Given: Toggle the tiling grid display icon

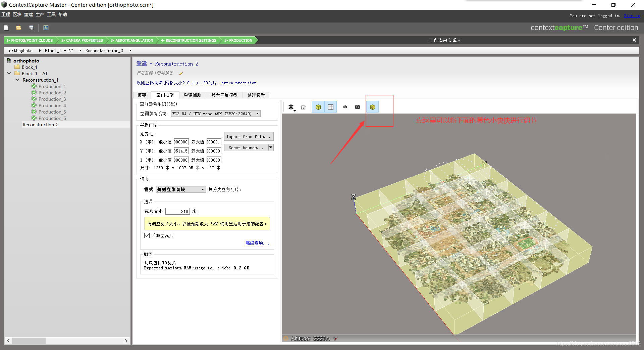Looking at the screenshot, I should [330, 107].
